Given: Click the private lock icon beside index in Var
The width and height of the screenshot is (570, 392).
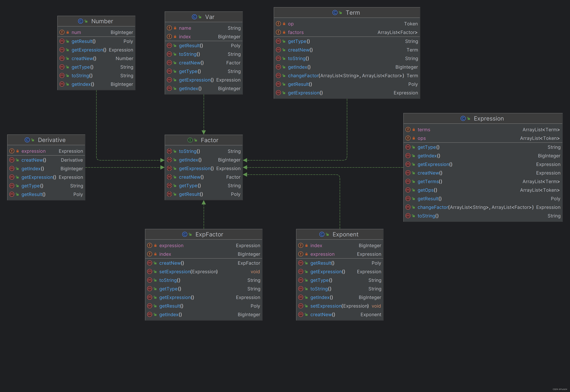Looking at the screenshot, I should [x=175, y=37].
